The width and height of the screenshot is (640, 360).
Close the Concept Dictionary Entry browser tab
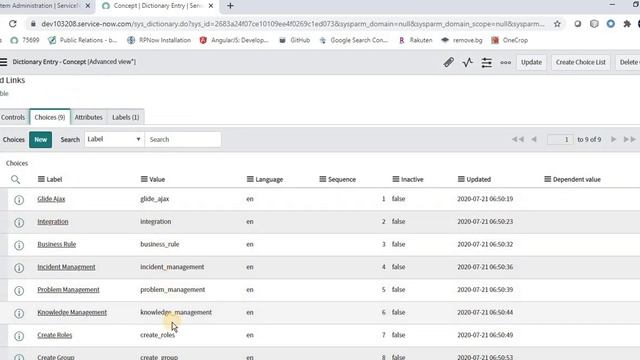point(211,6)
